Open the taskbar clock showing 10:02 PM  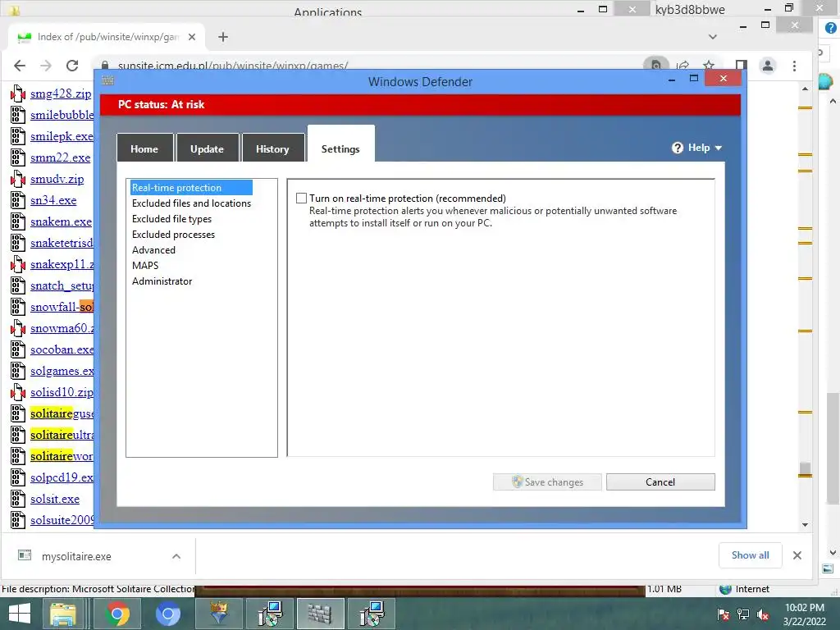[x=805, y=614]
